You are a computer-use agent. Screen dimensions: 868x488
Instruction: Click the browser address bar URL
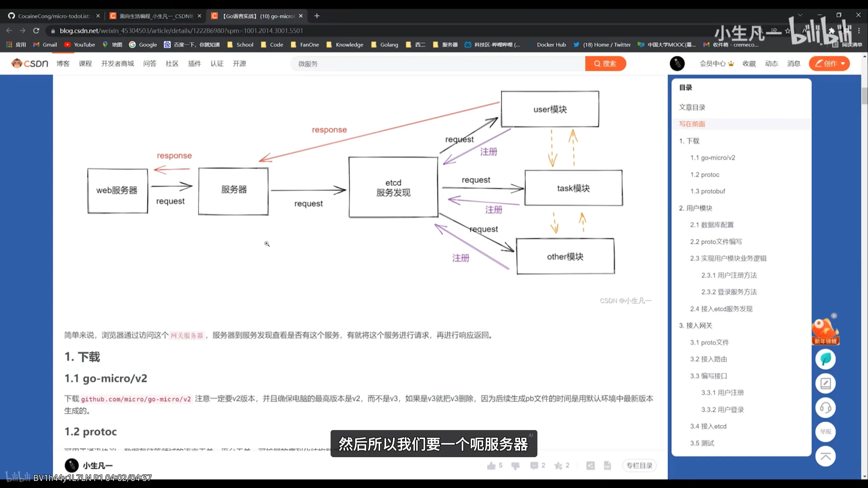[181, 30]
